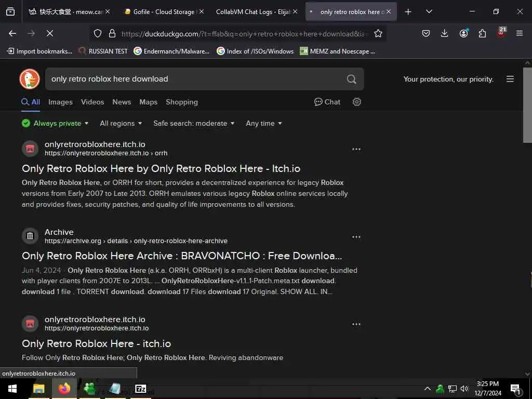This screenshot has width=532, height=399.
Task: Open Endermanch/Malware bookmark
Action: [x=171, y=51]
